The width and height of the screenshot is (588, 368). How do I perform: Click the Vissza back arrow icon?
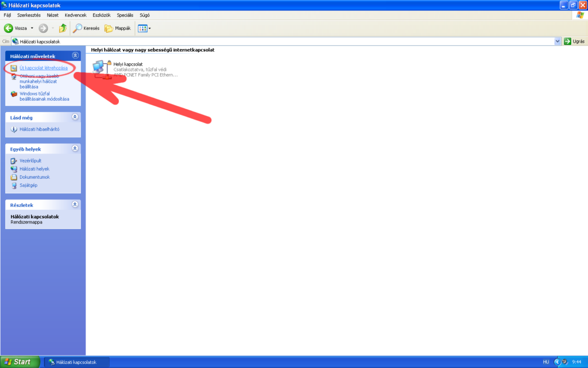coord(9,28)
